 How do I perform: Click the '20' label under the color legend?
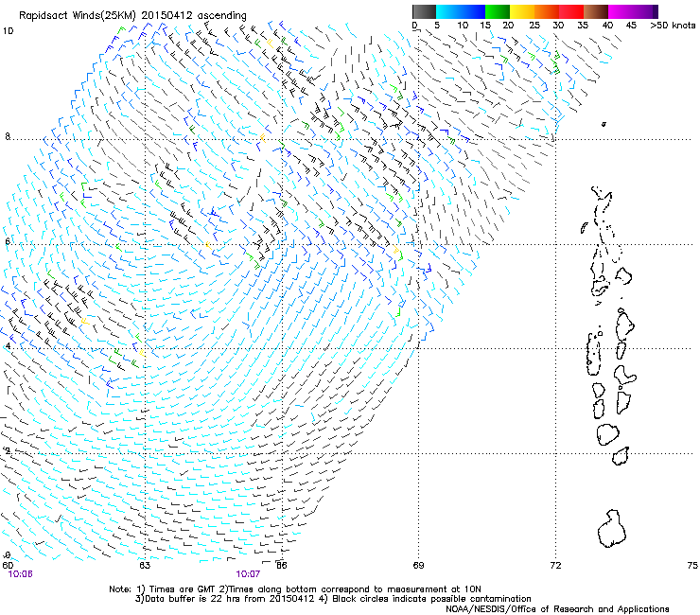tap(509, 26)
